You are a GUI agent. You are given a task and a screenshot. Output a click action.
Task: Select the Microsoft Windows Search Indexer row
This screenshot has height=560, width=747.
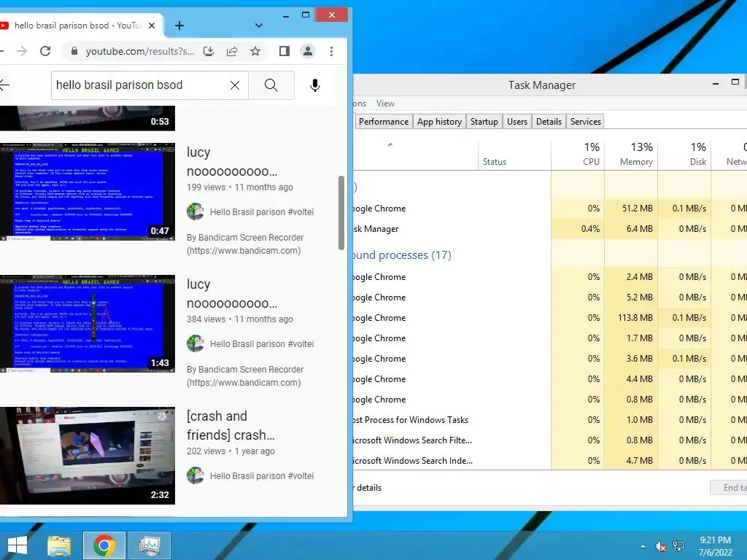click(550, 461)
